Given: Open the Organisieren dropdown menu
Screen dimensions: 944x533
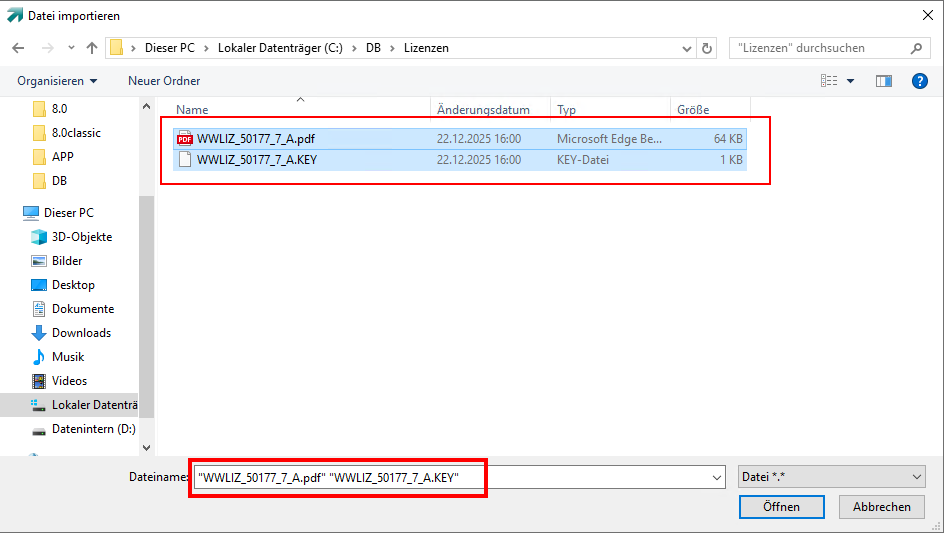Looking at the screenshot, I should tap(57, 81).
